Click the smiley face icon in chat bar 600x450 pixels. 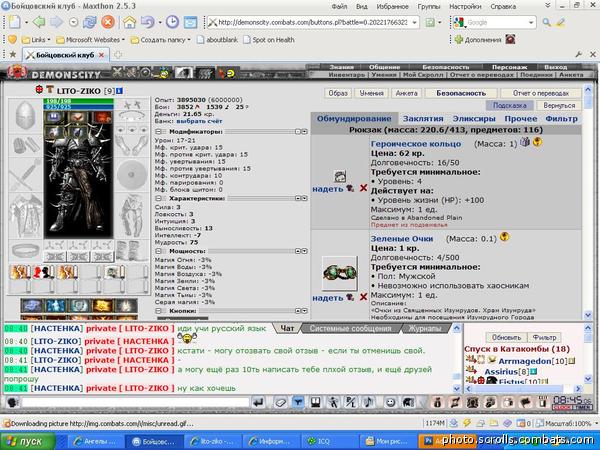[x=390, y=403]
